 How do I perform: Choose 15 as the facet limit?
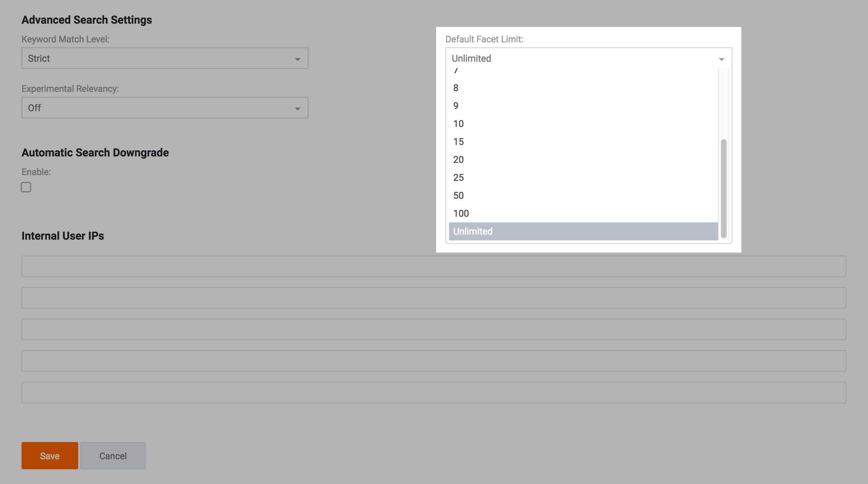583,142
